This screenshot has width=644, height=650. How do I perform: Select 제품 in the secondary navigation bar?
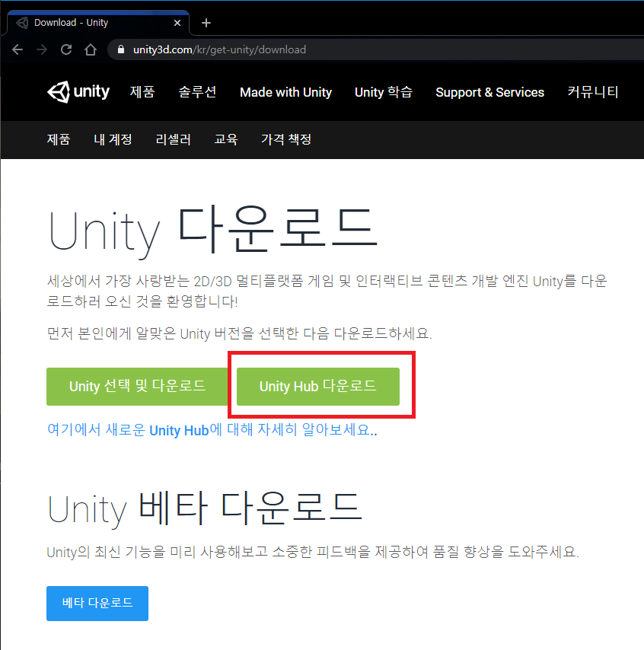59,139
